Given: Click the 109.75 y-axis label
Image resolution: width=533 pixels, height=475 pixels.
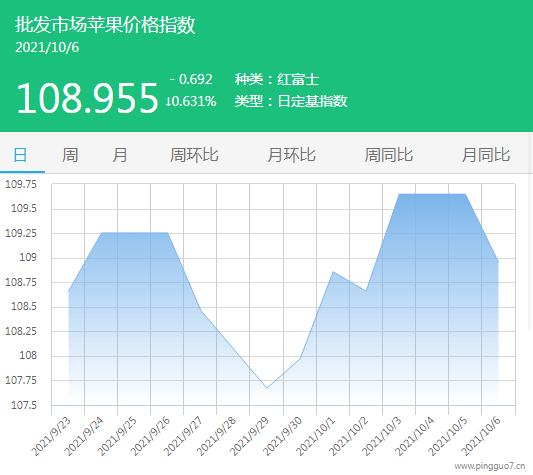Looking at the screenshot, I should pyautogui.click(x=21, y=184).
